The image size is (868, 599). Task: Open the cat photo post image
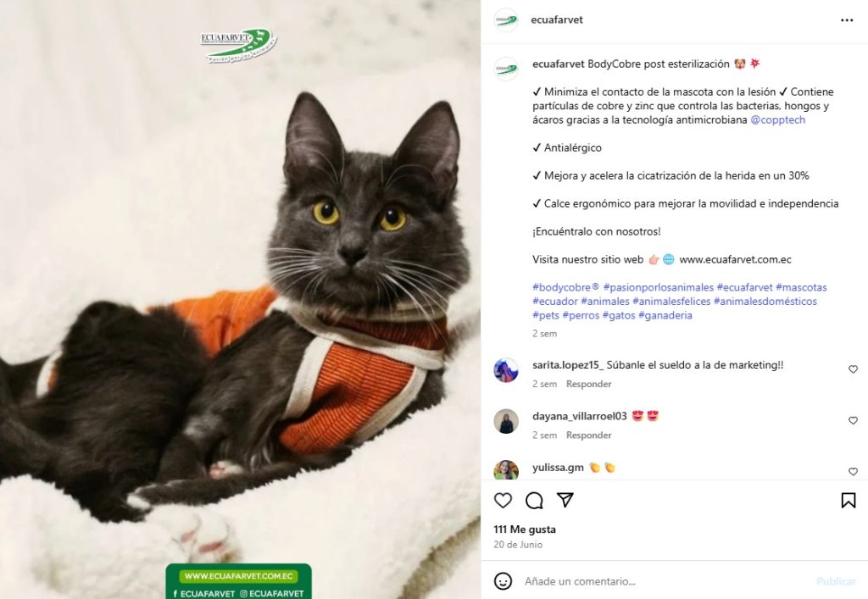(x=240, y=299)
